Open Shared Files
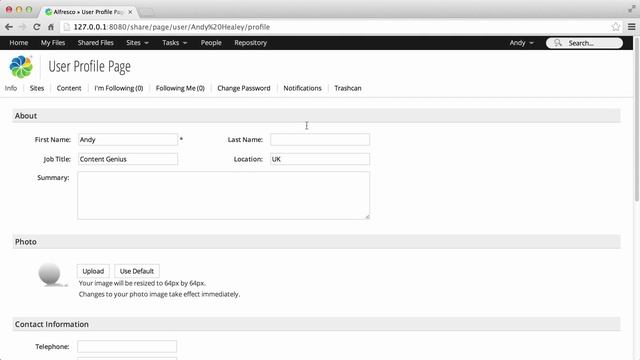 tap(96, 43)
